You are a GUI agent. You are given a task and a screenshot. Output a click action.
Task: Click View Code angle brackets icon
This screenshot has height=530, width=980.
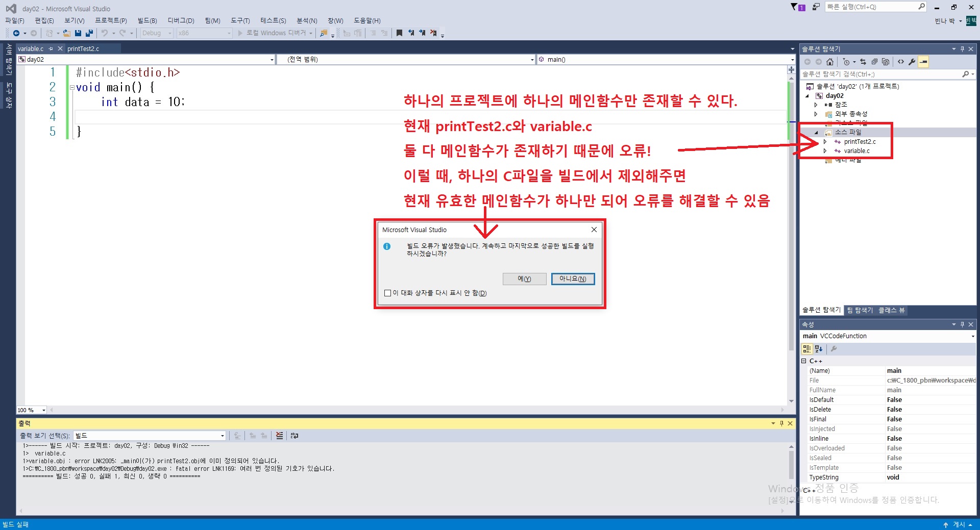click(901, 62)
